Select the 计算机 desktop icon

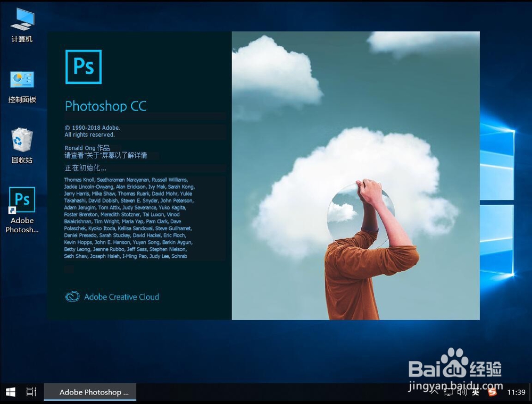coord(22,25)
